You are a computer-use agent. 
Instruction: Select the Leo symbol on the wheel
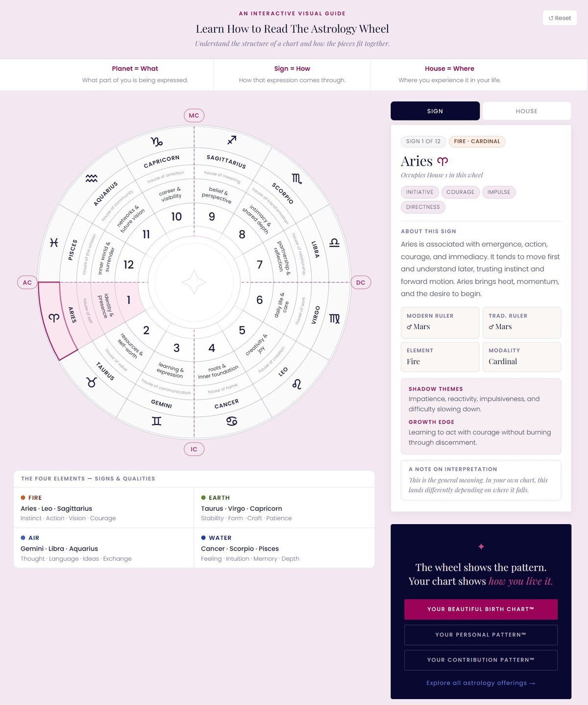pyautogui.click(x=296, y=384)
